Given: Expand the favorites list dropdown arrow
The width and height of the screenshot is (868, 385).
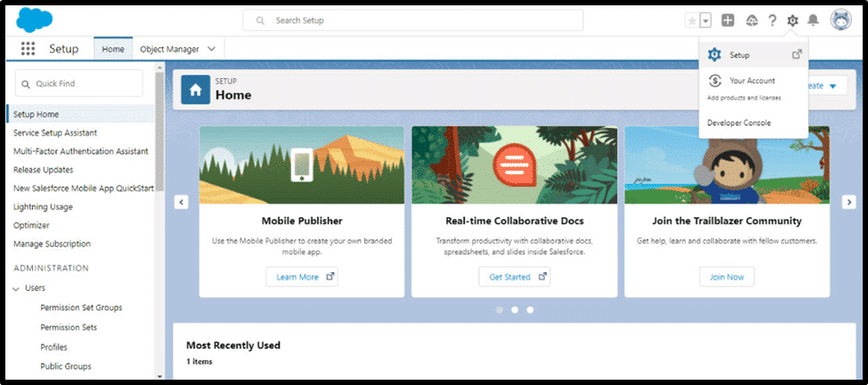Looking at the screenshot, I should [706, 20].
